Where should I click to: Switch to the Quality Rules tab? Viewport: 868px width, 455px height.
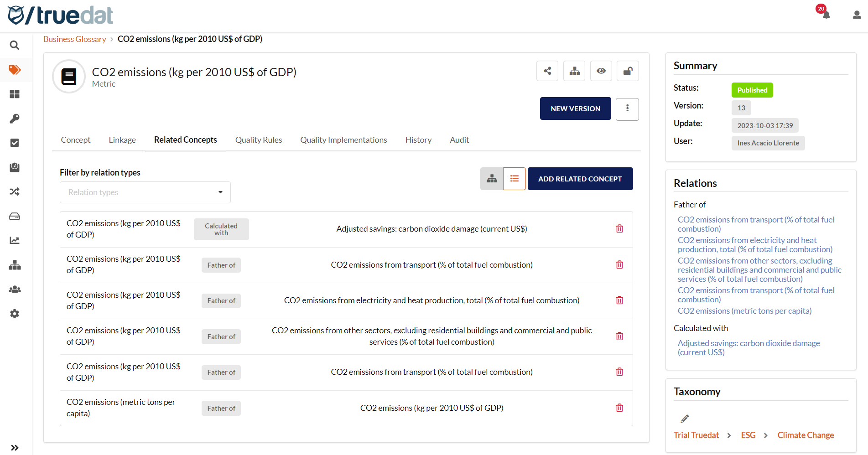click(259, 140)
